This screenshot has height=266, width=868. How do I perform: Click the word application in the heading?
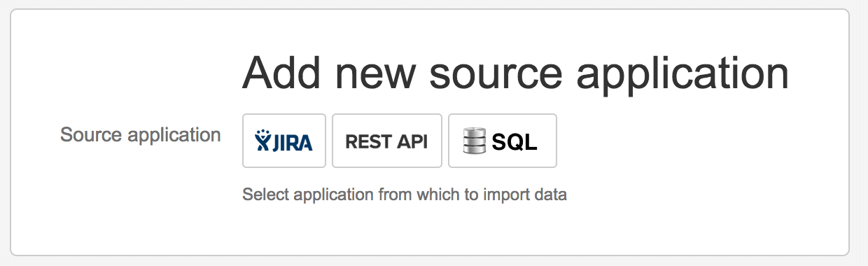click(682, 75)
